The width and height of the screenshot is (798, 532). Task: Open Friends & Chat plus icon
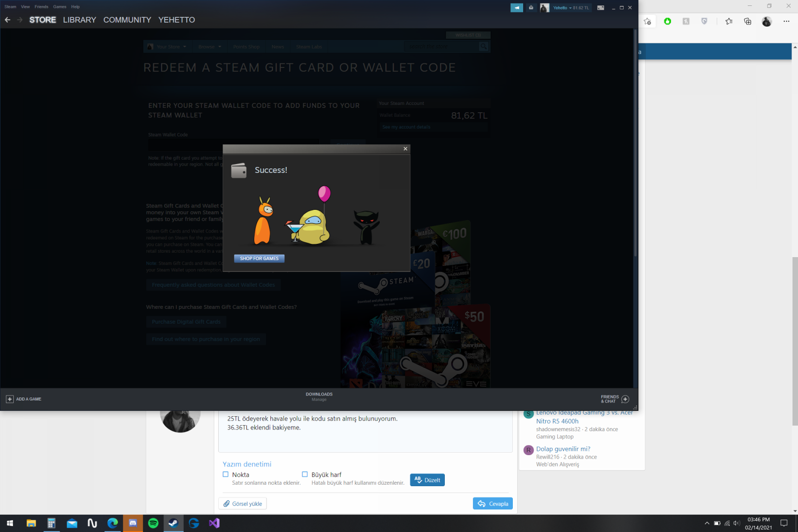625,399
